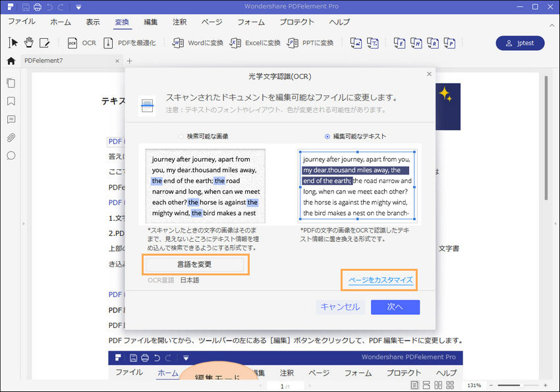Switch to single page view icon

click(x=414, y=385)
